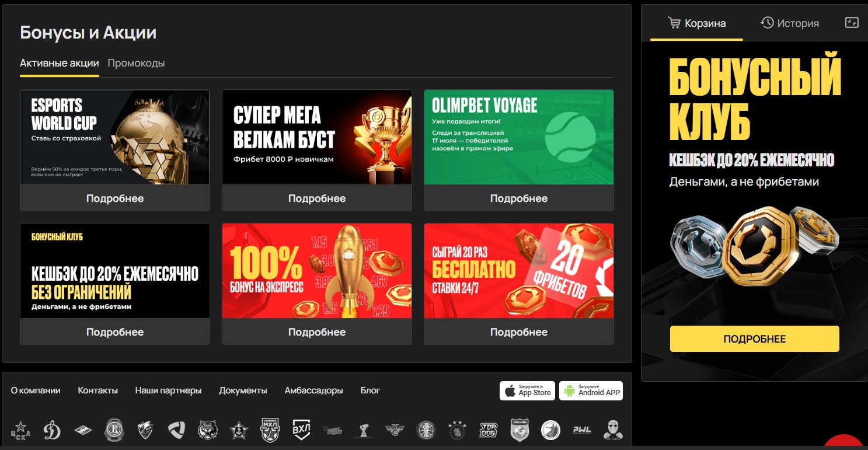868x450 pixels.
Task: Open the Контакты footer link
Action: coord(98,390)
